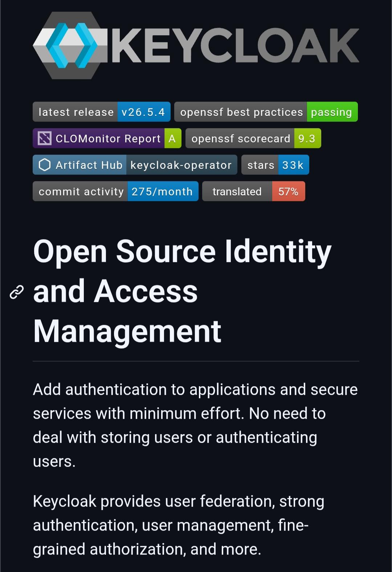Screen dimensions: 392x572
Task: Open the 'translated' badge label
Action: [237, 192]
